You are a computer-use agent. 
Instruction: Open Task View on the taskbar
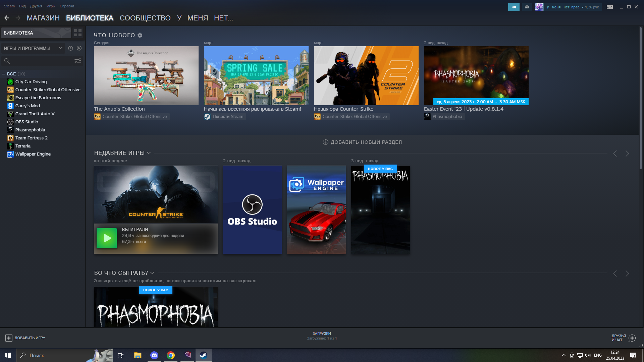pos(121,355)
